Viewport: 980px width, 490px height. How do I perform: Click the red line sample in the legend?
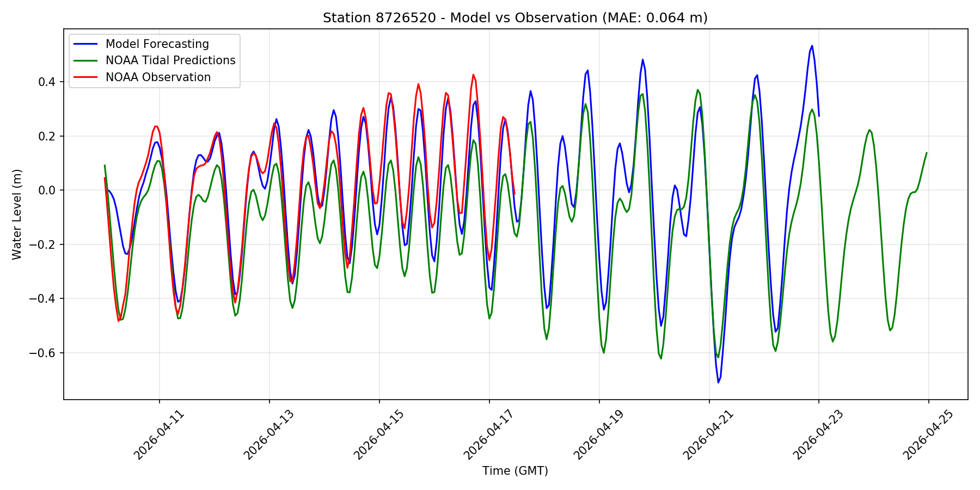(85, 77)
